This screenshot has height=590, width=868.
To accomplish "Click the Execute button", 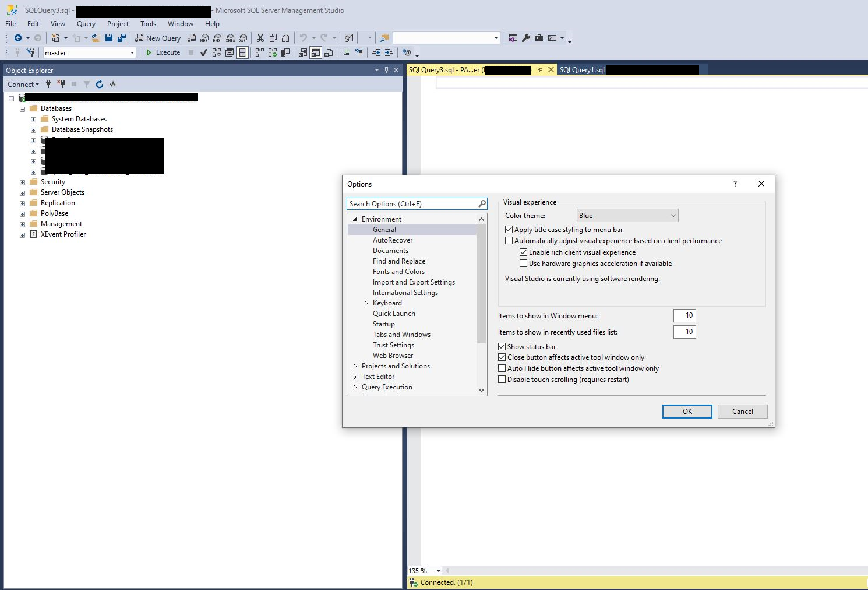I will point(163,52).
